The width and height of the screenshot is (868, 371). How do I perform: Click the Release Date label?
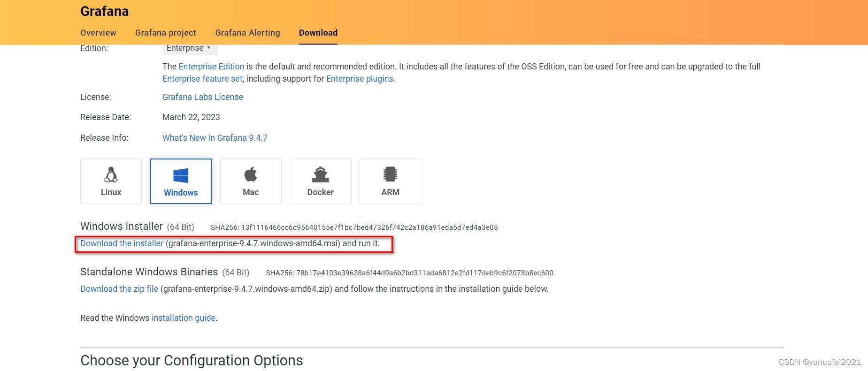106,117
